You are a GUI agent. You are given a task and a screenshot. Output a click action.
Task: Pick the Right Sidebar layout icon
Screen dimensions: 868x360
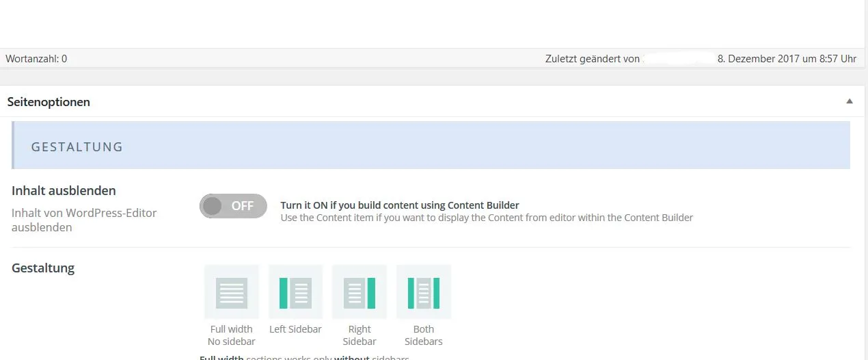pyautogui.click(x=360, y=292)
